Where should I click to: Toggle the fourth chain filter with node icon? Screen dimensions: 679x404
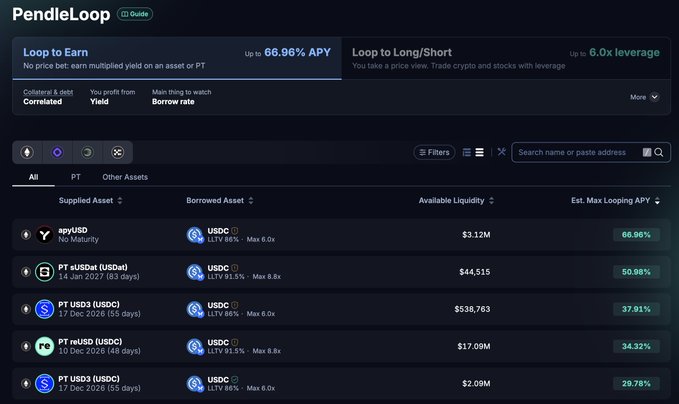[117, 152]
